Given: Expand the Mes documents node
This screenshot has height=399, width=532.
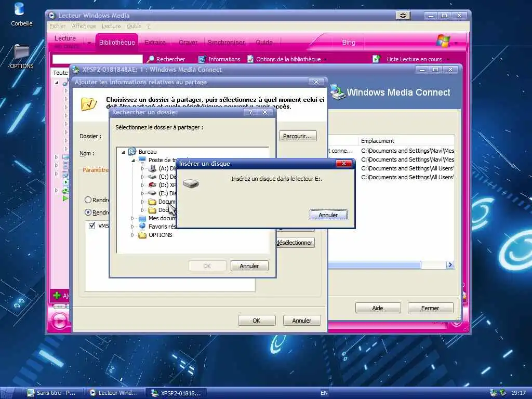Looking at the screenshot, I should 132,218.
